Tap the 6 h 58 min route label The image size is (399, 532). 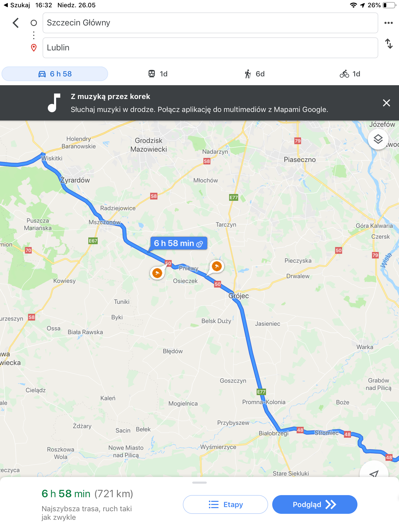[178, 243]
